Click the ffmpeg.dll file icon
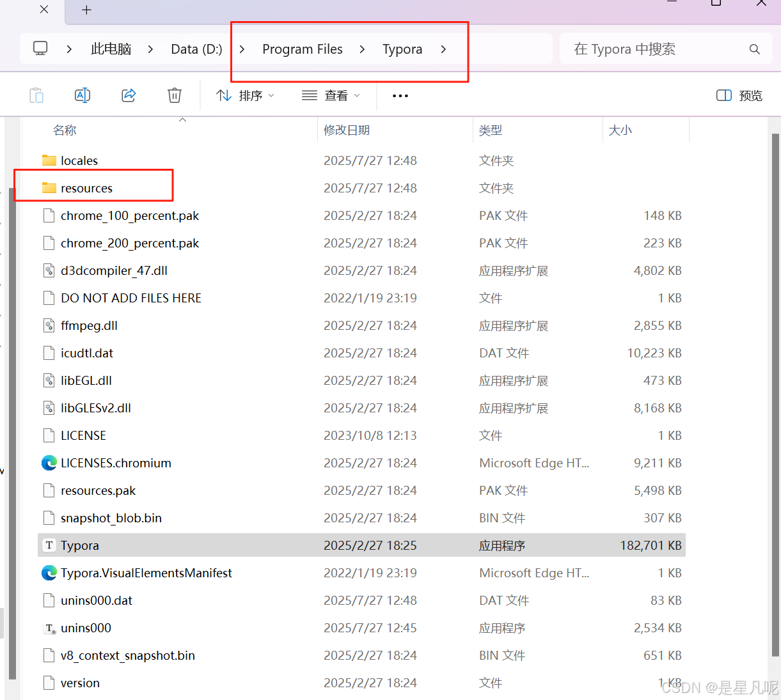This screenshot has height=700, width=781. pos(49,325)
